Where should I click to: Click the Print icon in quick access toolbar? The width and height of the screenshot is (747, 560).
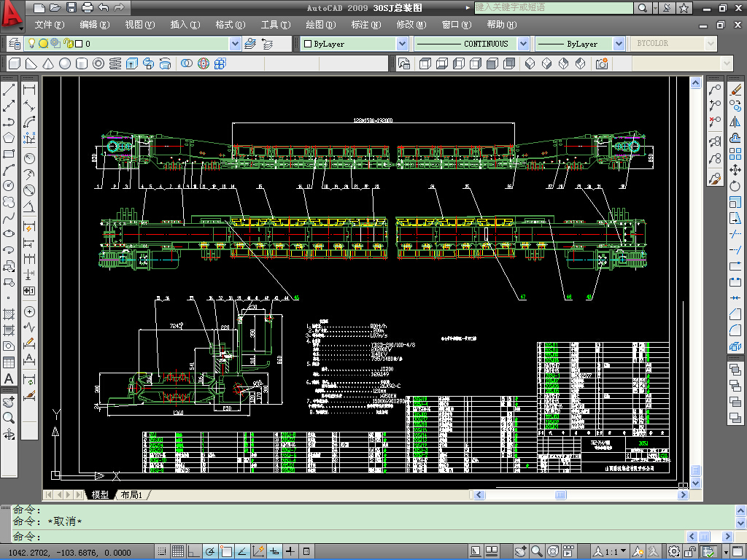pos(88,7)
